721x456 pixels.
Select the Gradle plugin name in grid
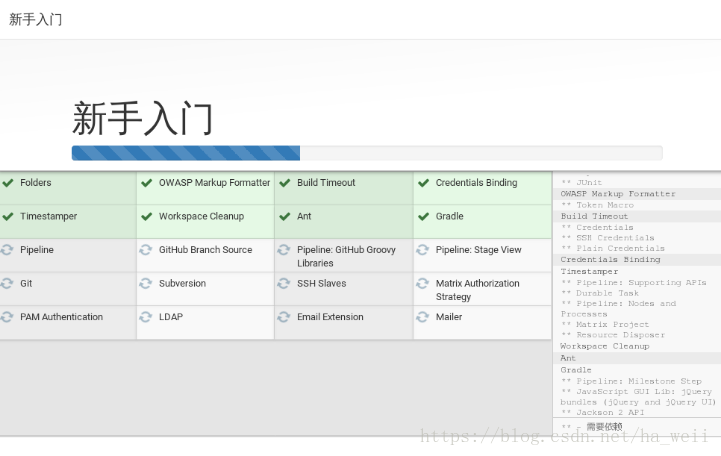click(450, 216)
